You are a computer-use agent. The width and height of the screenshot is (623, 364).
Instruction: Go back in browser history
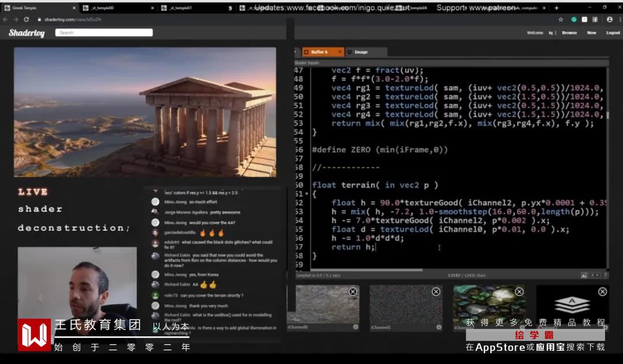click(6, 20)
